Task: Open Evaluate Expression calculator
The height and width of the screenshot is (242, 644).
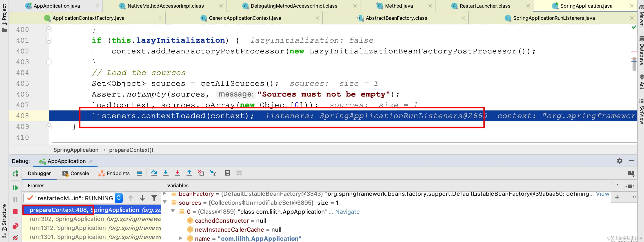Action: point(227,173)
